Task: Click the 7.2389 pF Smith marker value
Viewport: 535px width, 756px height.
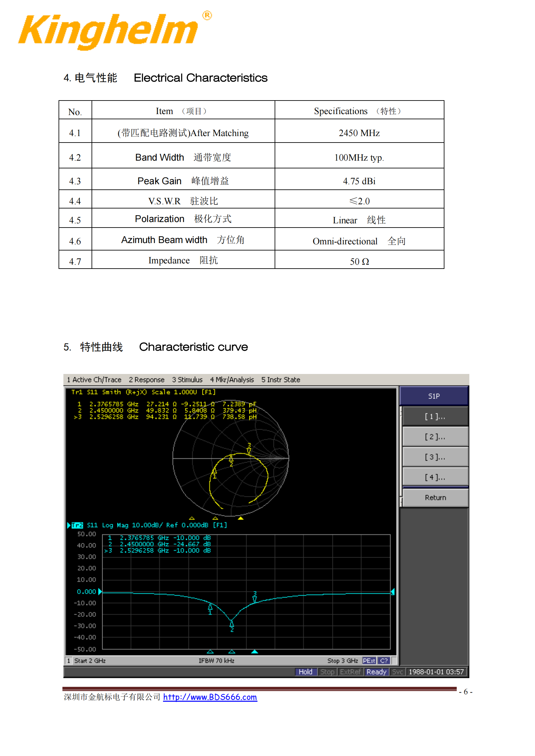Action: 239,404
